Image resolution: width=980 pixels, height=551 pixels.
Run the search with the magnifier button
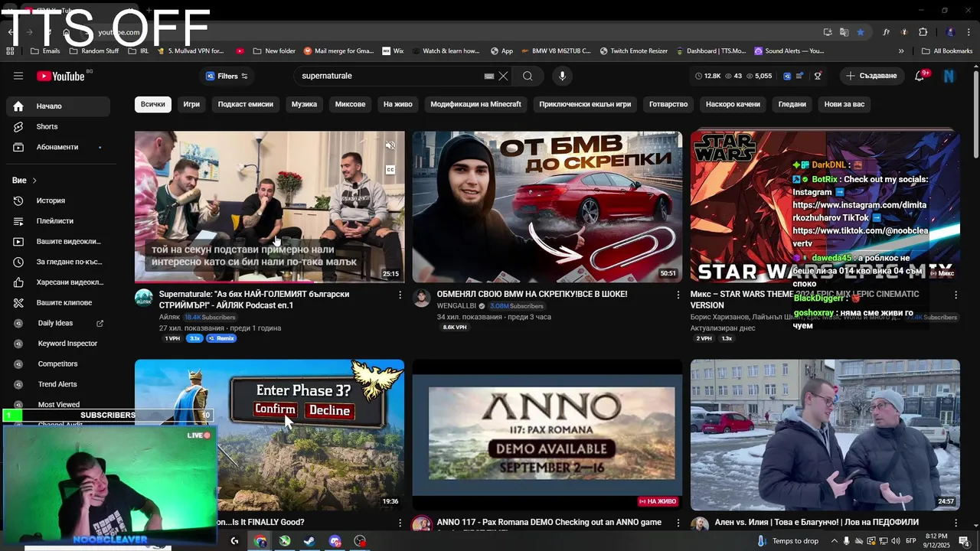(528, 76)
